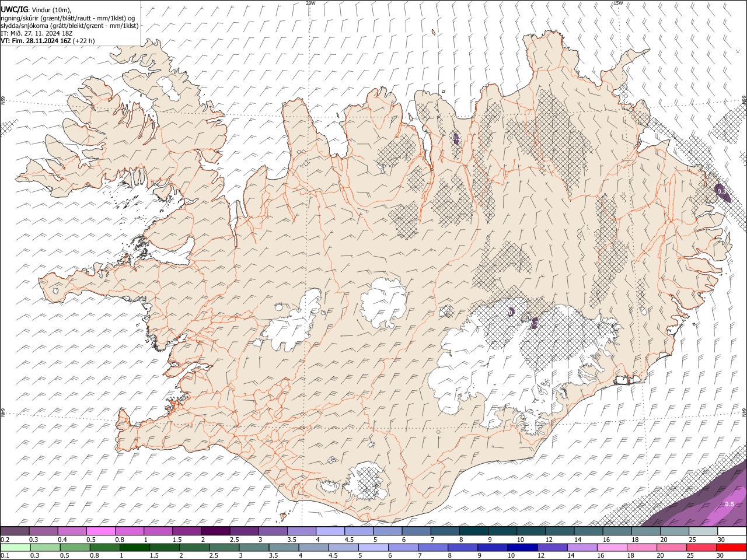747x560 pixels.
Task: Select the purple 12 swatch in lower rain scale
Action: pos(552,547)
